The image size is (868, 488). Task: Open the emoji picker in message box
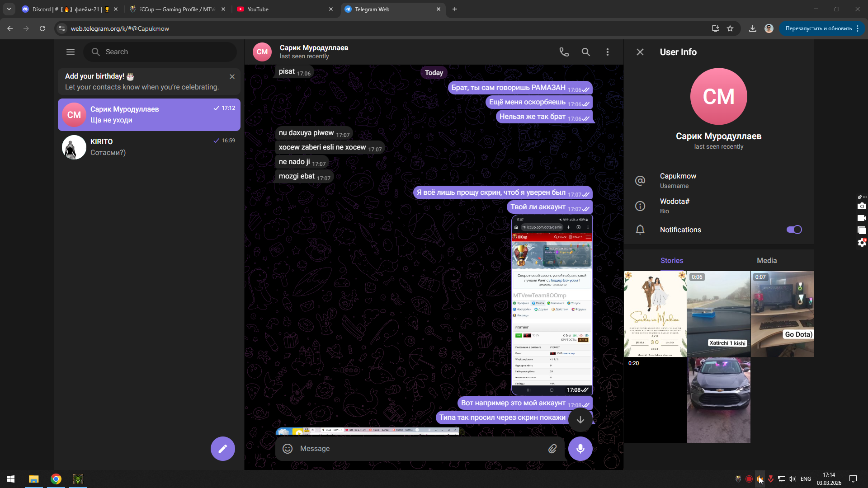[x=288, y=449]
